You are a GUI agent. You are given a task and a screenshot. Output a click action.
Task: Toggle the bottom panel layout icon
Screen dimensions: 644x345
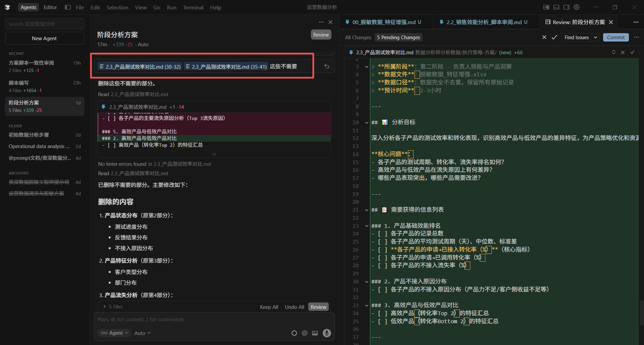tap(556, 8)
